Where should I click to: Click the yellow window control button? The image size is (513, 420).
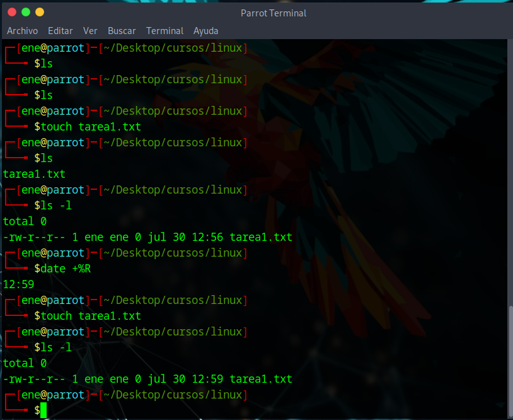40,12
